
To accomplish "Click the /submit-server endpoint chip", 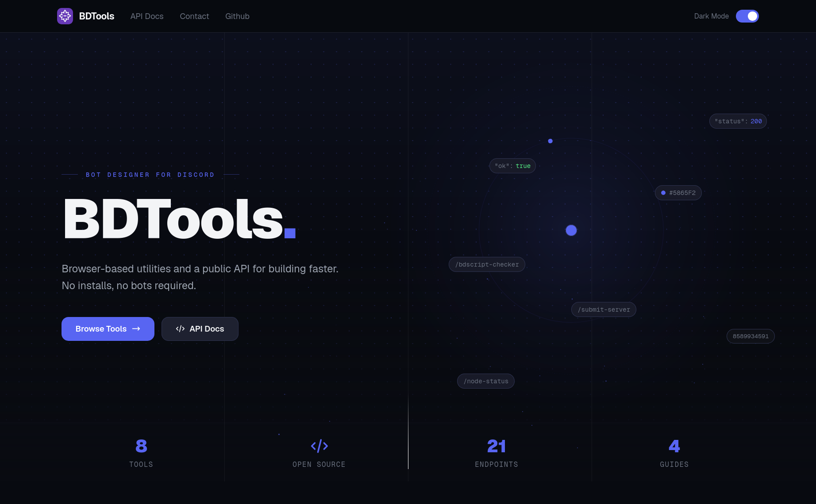I will (x=604, y=309).
